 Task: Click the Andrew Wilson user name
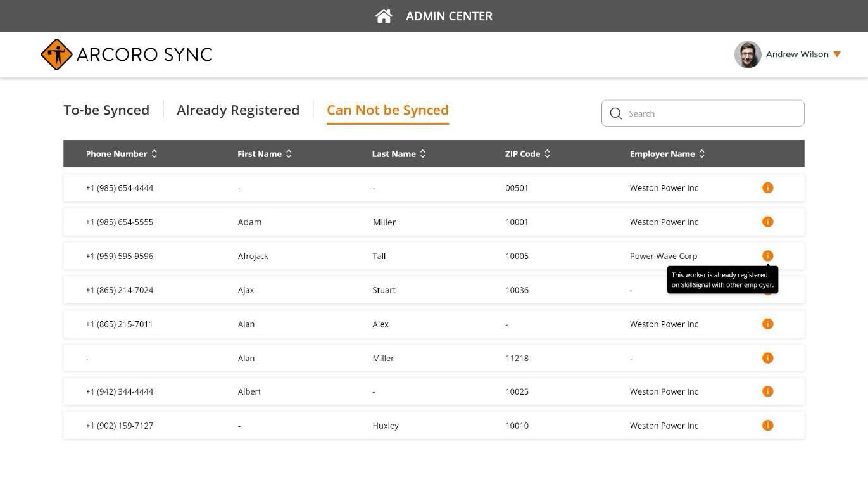pyautogui.click(x=797, y=54)
